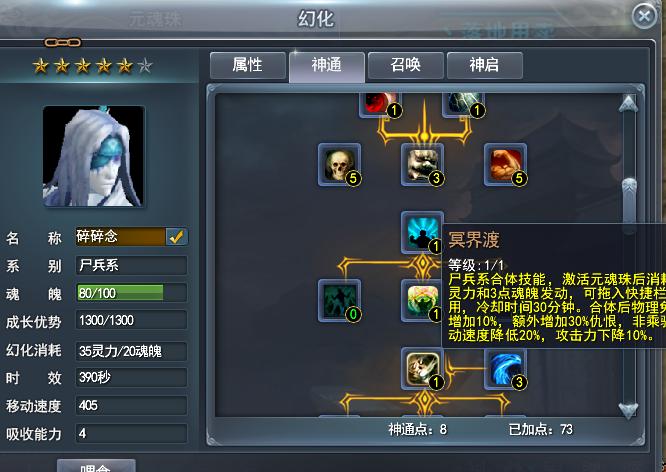666x472 pixels.
Task: Open the 神启 tab
Action: [x=485, y=65]
